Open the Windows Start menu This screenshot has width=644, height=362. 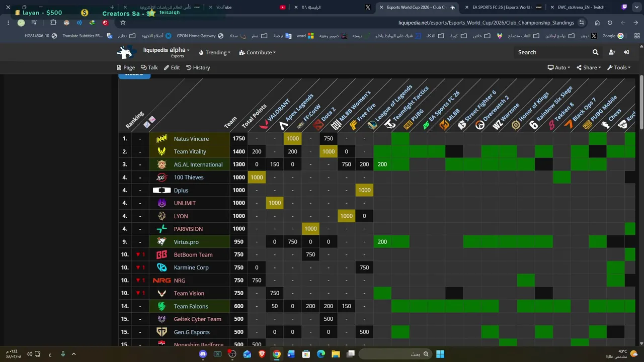[x=440, y=354]
